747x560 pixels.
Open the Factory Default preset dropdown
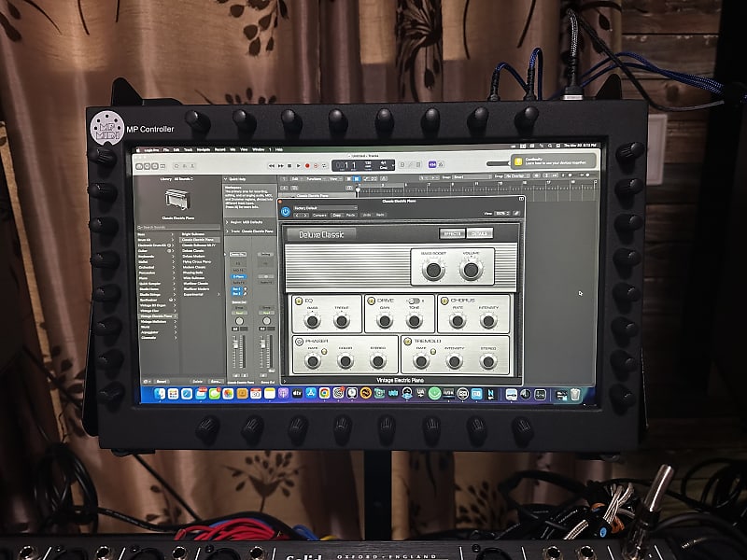click(x=326, y=207)
